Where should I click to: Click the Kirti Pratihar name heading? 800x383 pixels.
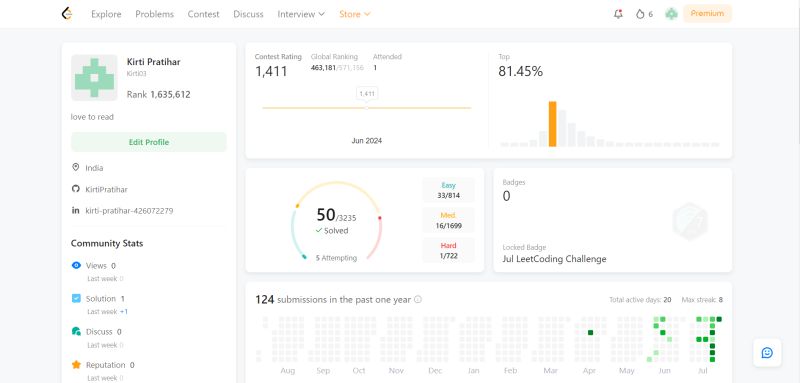pyautogui.click(x=154, y=62)
